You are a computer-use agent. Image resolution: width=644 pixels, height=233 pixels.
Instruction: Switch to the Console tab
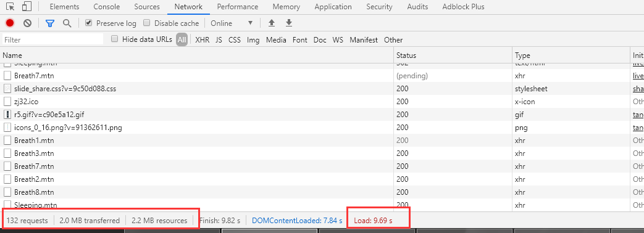(x=107, y=7)
